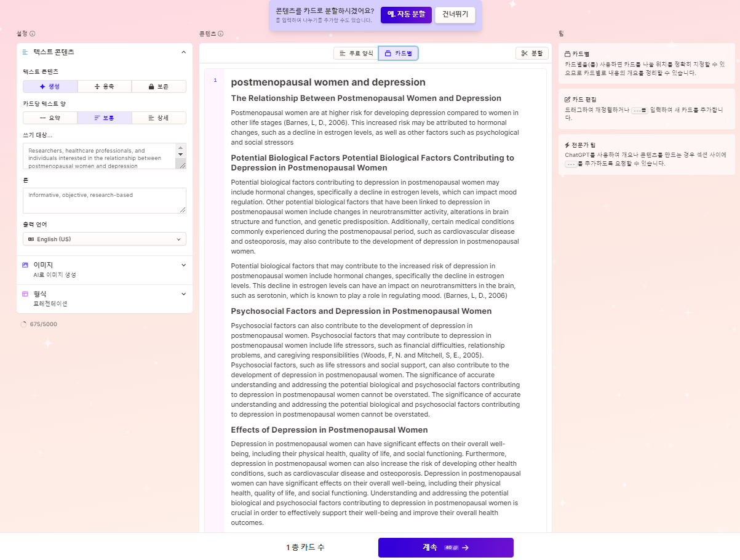Click the card number 1 gutter marker

(215, 80)
